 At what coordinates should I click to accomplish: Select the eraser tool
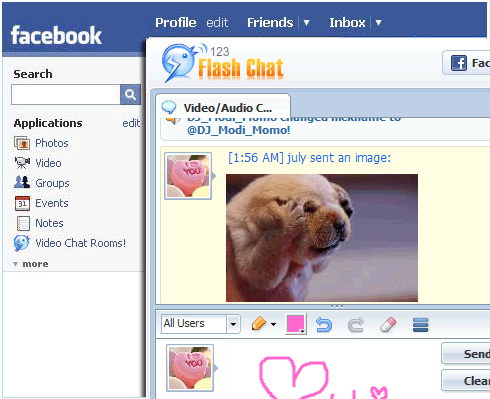tap(388, 324)
